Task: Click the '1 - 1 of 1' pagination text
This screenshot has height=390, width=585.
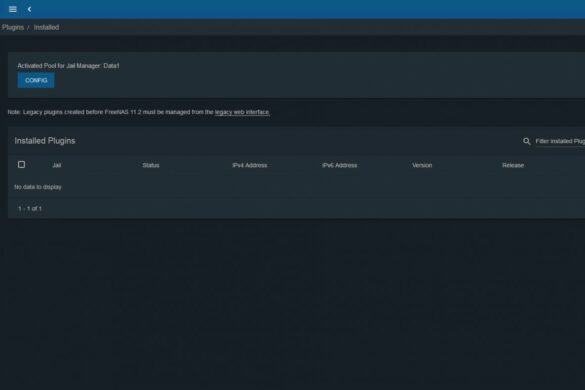Action: 30,209
